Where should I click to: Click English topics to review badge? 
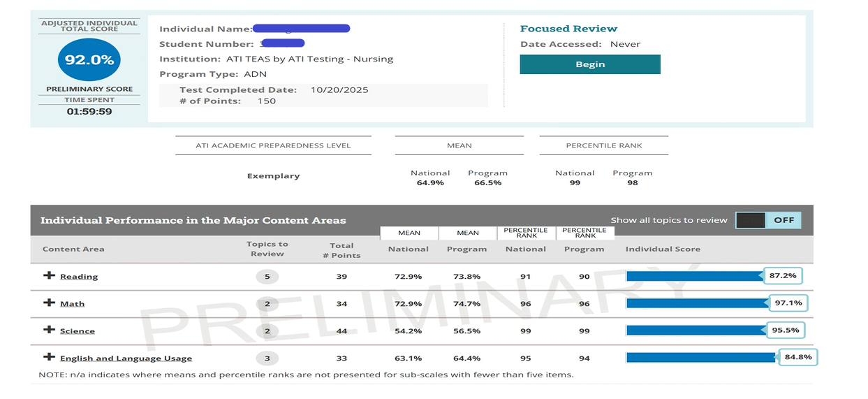[267, 358]
